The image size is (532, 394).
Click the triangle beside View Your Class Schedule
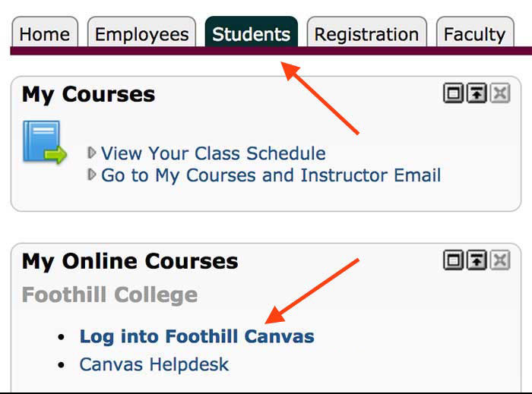point(92,153)
